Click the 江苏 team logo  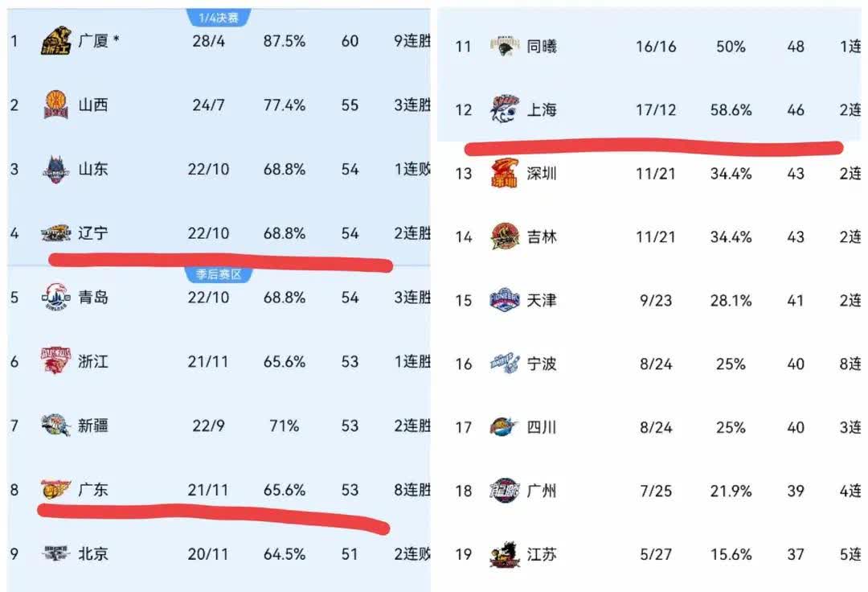pos(505,554)
